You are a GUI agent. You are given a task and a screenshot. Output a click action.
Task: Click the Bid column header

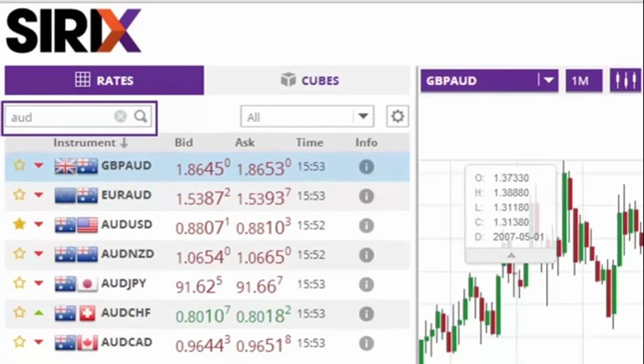[x=183, y=143]
